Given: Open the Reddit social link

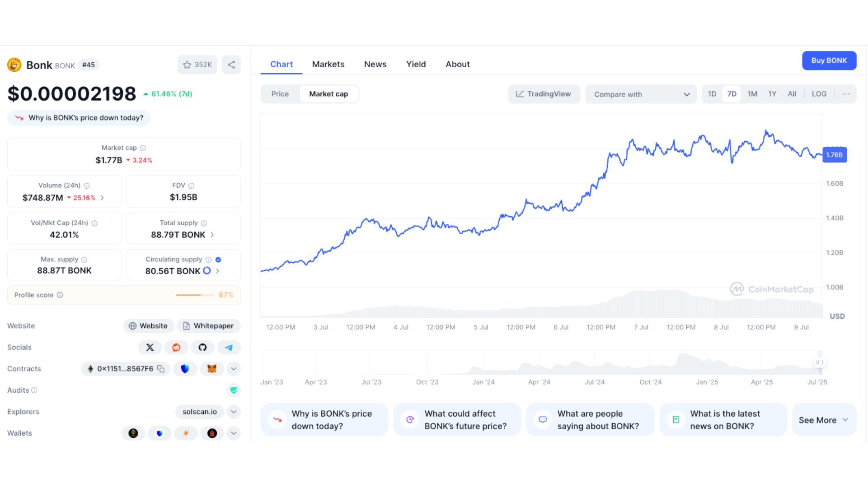Looking at the screenshot, I should (x=176, y=348).
